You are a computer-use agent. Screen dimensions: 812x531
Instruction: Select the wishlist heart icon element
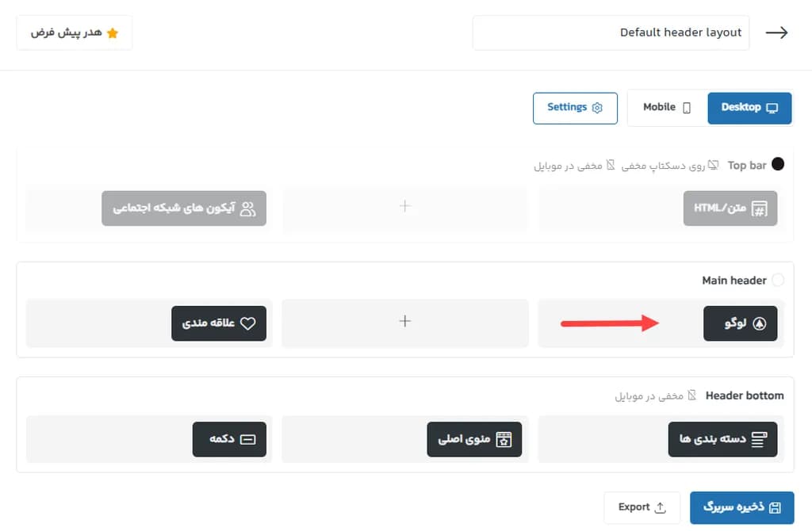click(x=248, y=324)
